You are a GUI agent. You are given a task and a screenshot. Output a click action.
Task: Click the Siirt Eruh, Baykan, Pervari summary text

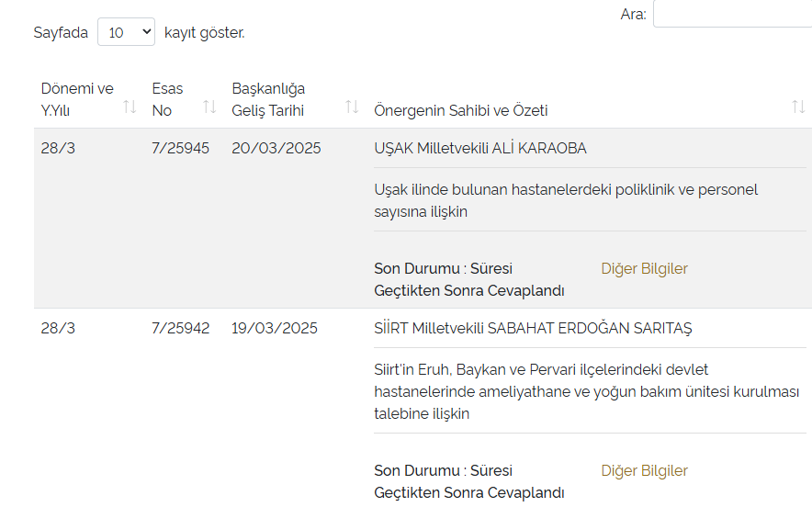point(585,391)
